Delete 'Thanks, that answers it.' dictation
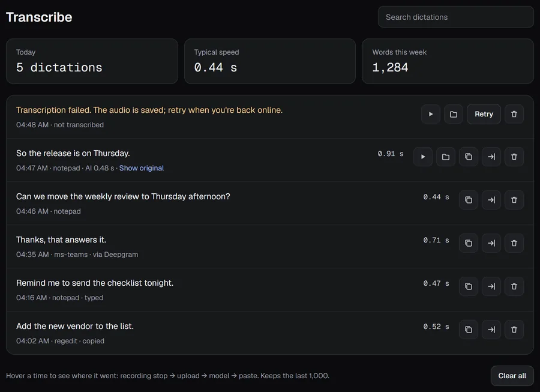 point(514,243)
